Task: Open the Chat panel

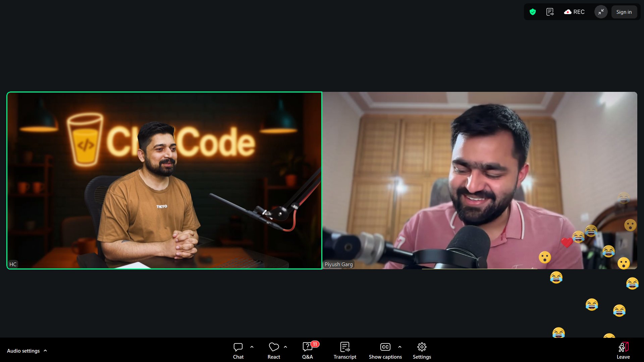Action: tap(238, 351)
